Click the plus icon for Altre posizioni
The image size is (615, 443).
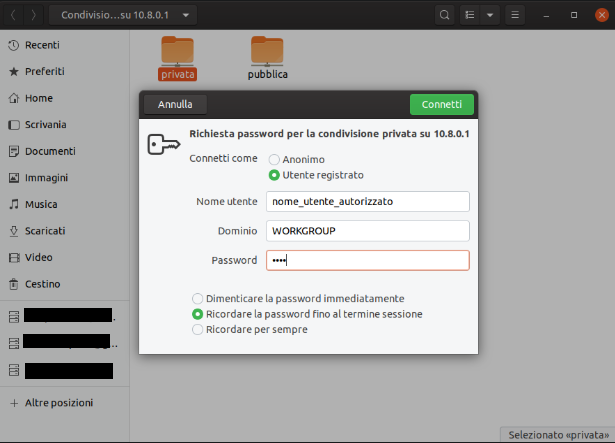tap(14, 403)
